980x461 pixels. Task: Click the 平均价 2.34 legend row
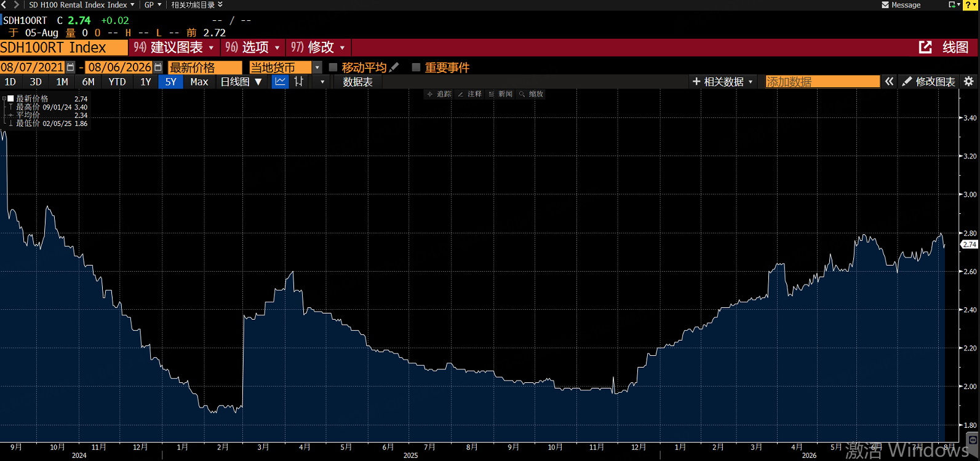coord(48,115)
